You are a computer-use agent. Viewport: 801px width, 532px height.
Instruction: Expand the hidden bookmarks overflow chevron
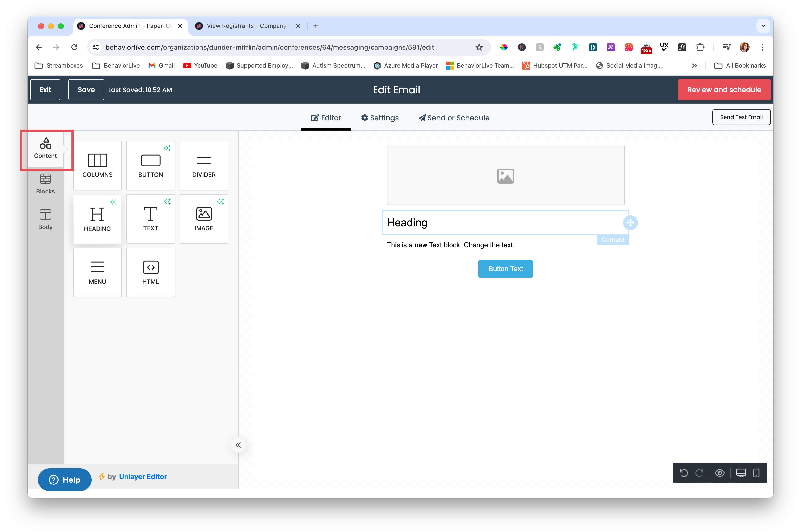[695, 66]
